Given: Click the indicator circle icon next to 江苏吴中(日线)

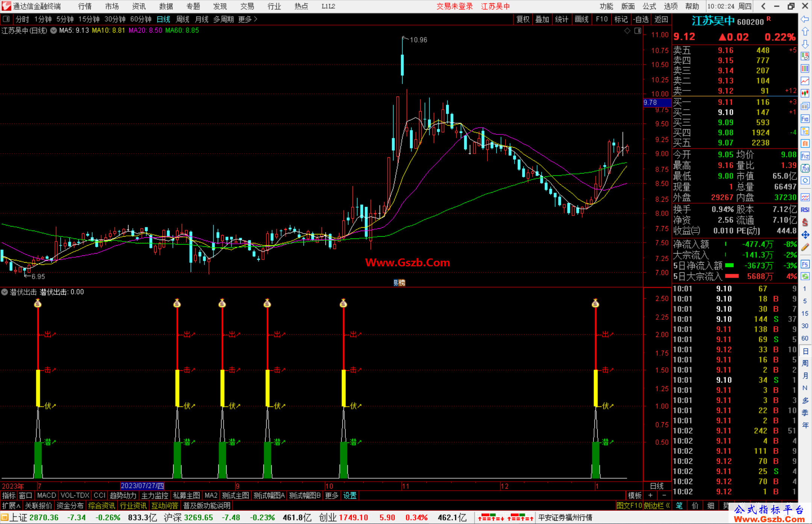Looking at the screenshot, I should 54,30.
